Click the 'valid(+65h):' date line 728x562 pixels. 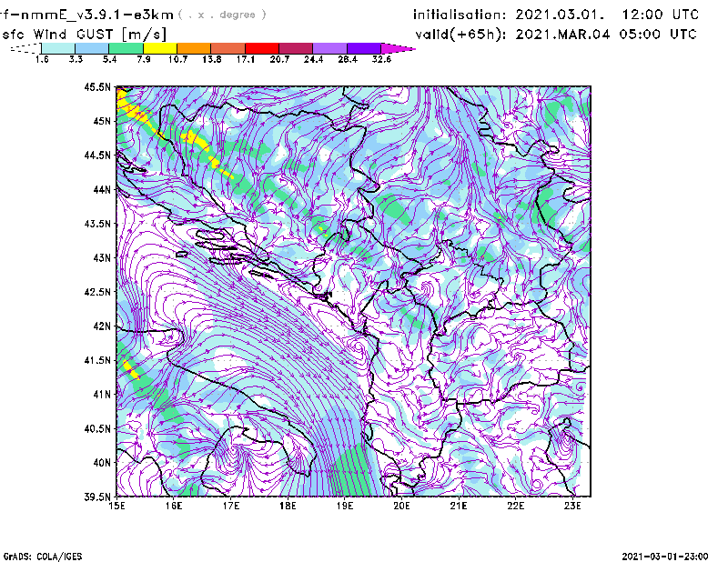tap(556, 34)
